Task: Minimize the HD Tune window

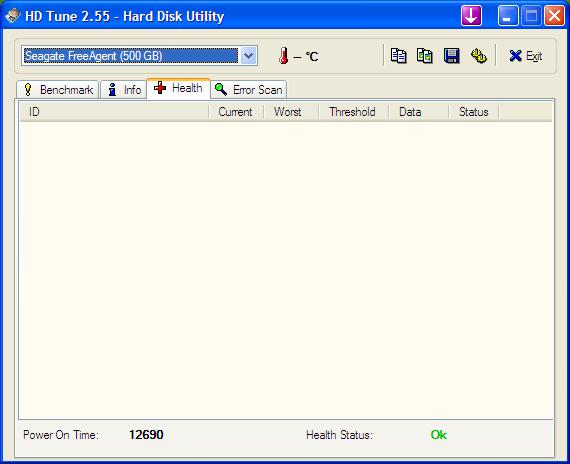Action: 508,16
